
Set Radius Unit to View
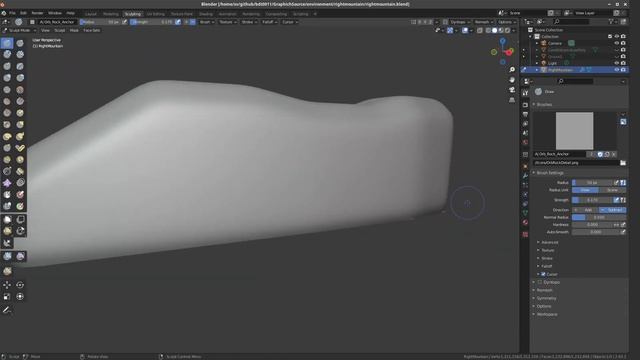tap(585, 190)
